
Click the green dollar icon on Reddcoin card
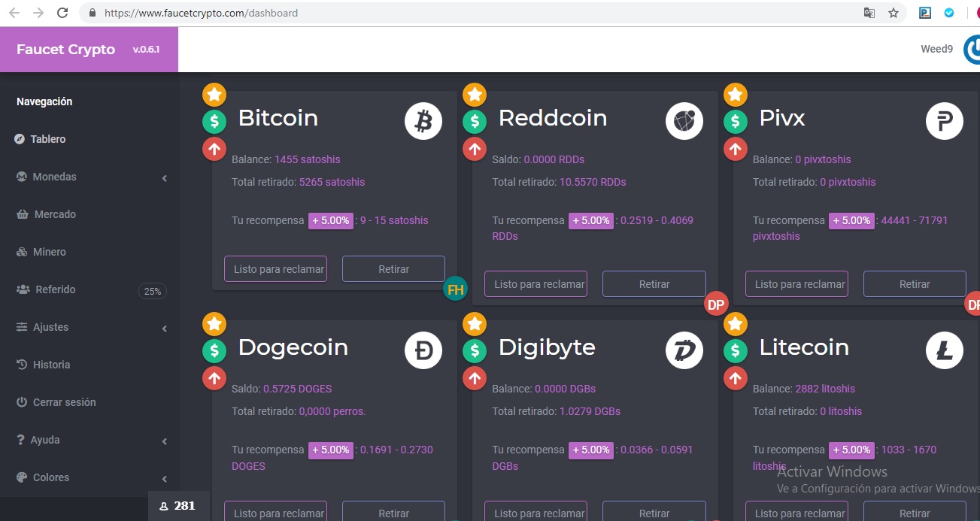(x=475, y=121)
